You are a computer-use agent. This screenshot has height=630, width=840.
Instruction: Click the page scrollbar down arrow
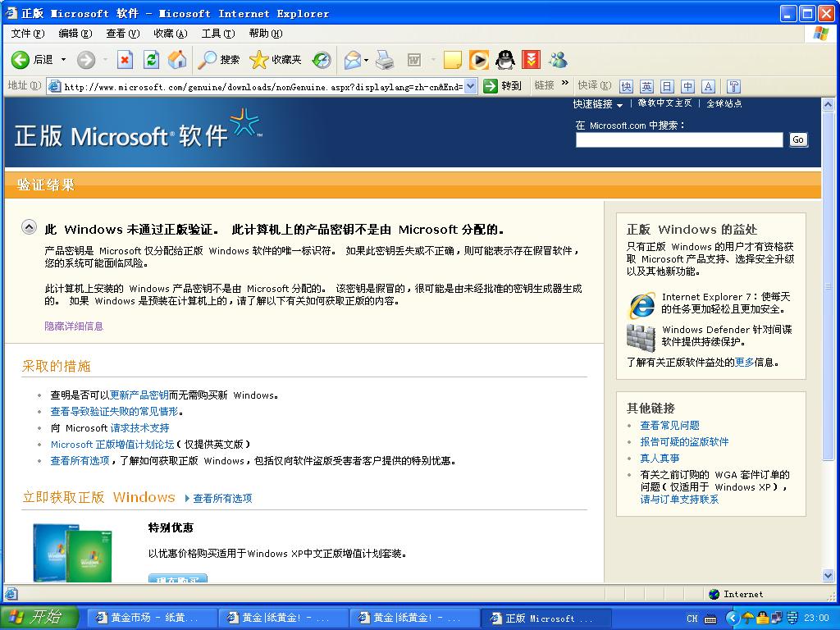click(829, 575)
